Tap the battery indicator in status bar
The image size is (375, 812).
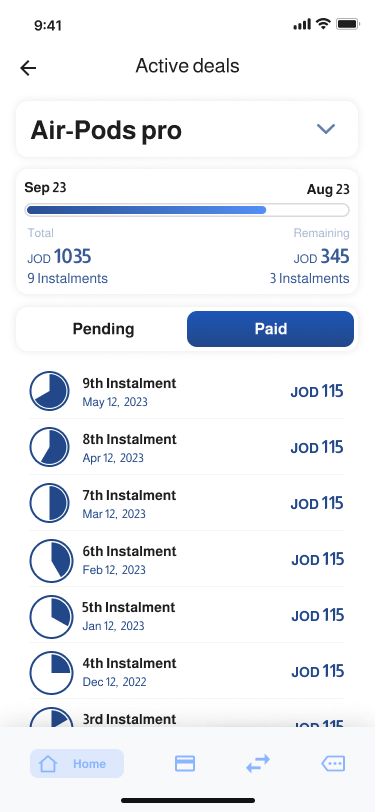click(x=348, y=24)
